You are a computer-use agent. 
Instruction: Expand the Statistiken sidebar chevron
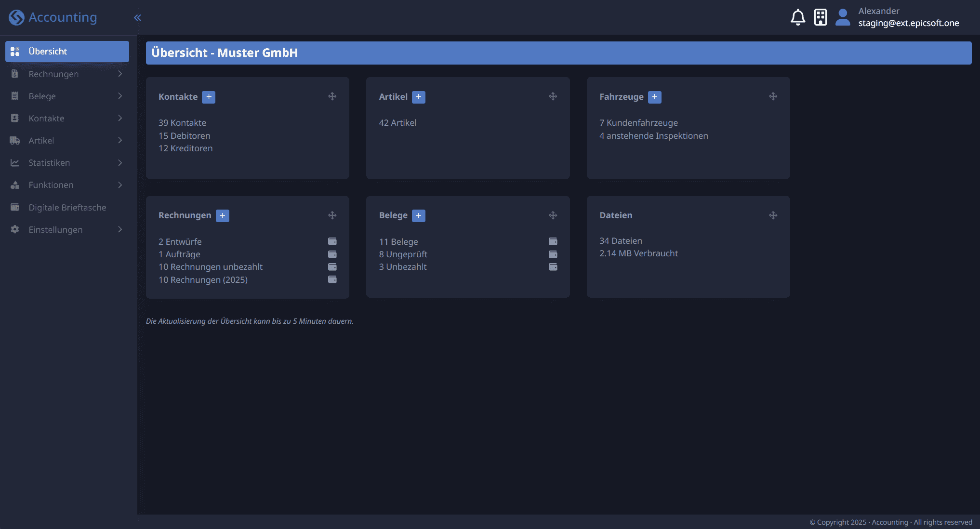click(120, 163)
